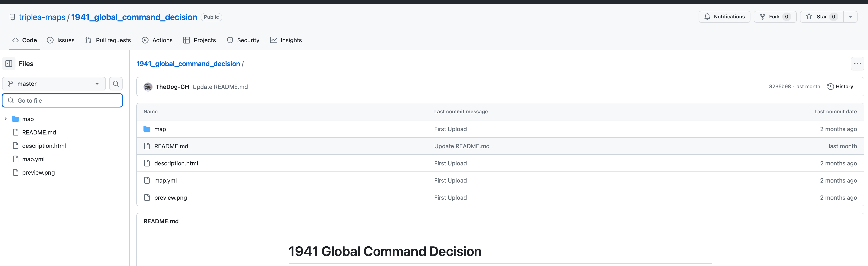Open TheDog-GH author link
Screen dimensions: 868x266
click(x=172, y=87)
